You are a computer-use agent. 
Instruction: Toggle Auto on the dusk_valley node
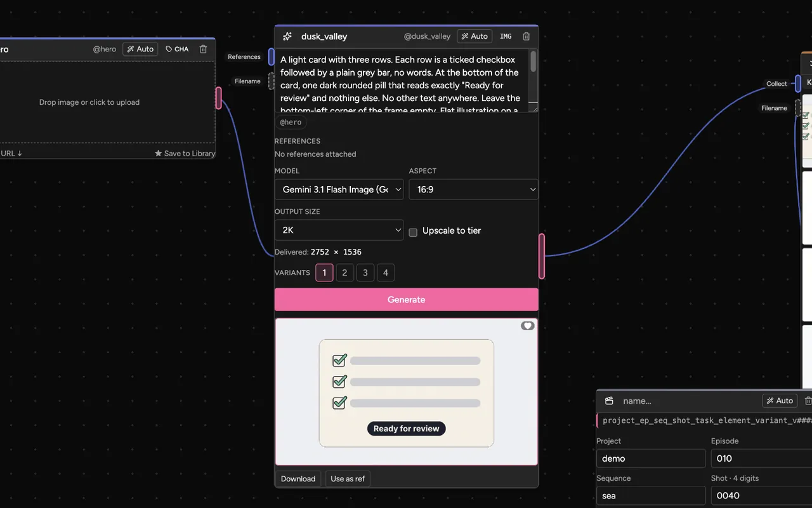pos(474,36)
